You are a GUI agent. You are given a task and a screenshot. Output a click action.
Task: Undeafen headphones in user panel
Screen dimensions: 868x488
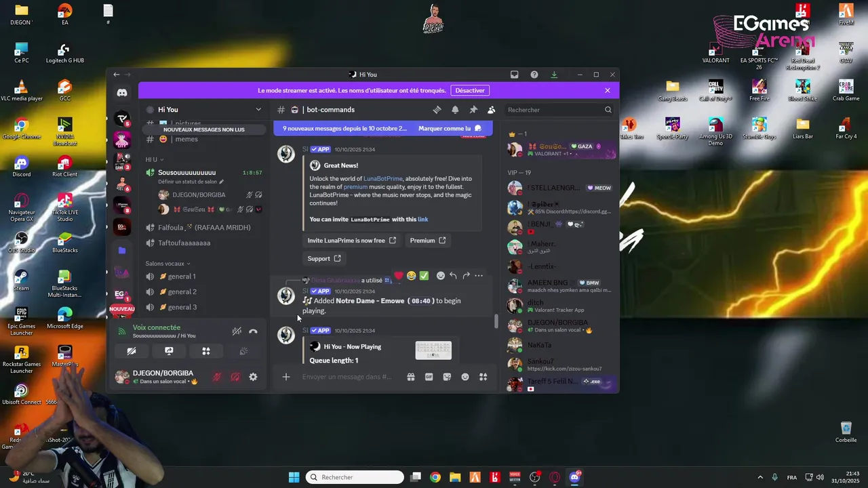coord(235,377)
